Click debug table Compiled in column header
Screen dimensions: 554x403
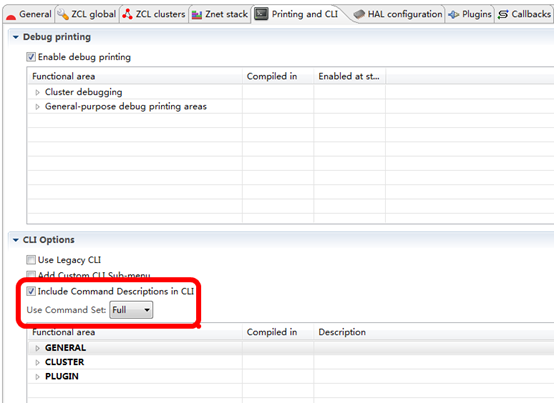[x=278, y=76]
